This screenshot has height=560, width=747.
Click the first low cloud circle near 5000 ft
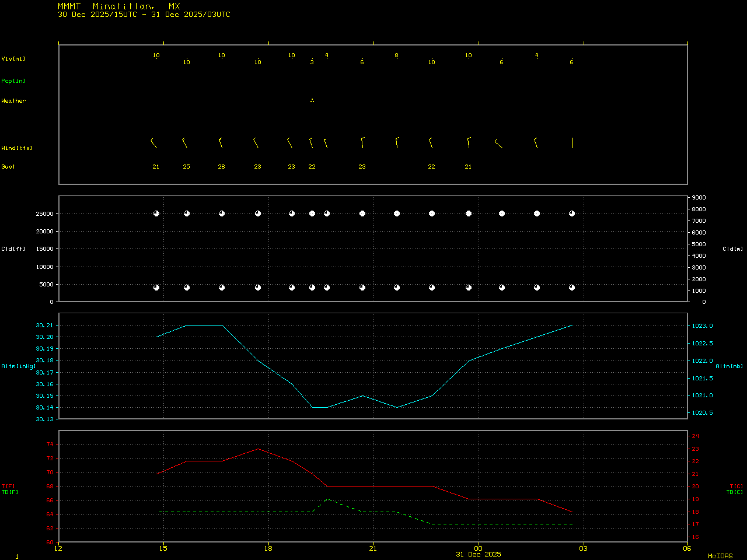coord(156,288)
